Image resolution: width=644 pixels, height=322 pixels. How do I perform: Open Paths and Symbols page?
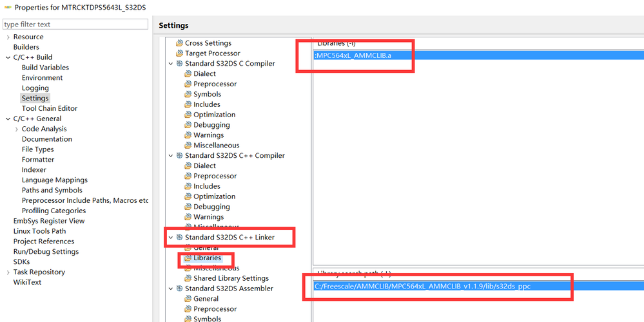pyautogui.click(x=52, y=191)
